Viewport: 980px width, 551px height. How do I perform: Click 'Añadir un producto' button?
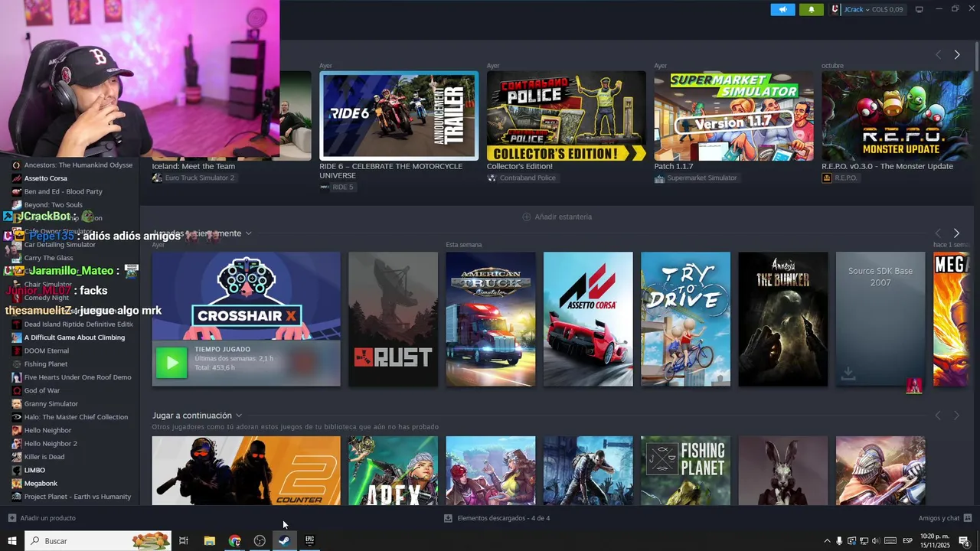coord(41,518)
